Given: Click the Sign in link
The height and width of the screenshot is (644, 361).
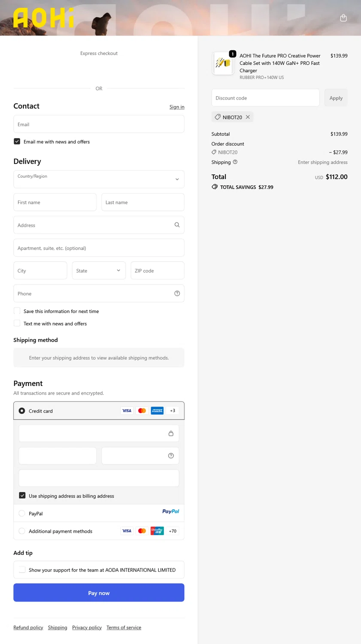Looking at the screenshot, I should tap(176, 107).
